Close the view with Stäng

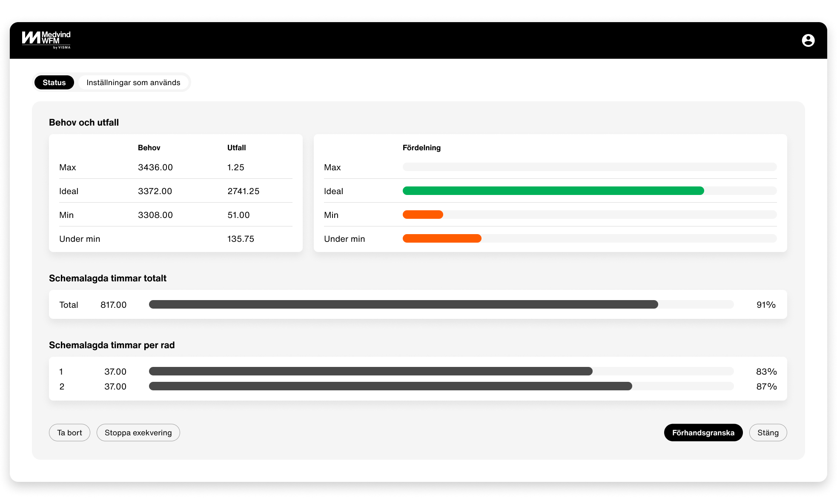(768, 432)
